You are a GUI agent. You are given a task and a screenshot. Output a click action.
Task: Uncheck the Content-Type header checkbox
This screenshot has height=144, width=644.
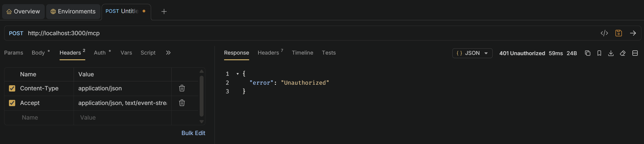(x=12, y=88)
